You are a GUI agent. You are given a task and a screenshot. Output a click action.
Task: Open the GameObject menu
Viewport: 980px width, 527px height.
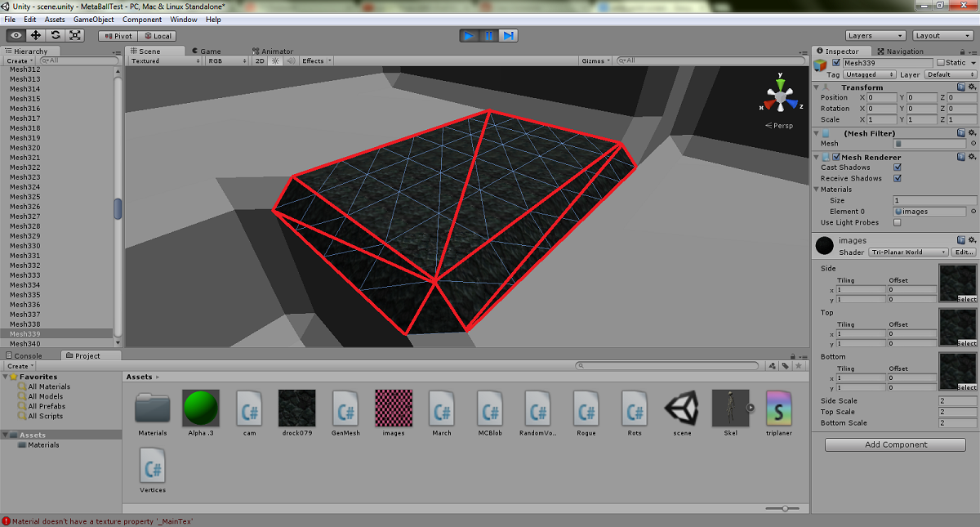[x=93, y=19]
